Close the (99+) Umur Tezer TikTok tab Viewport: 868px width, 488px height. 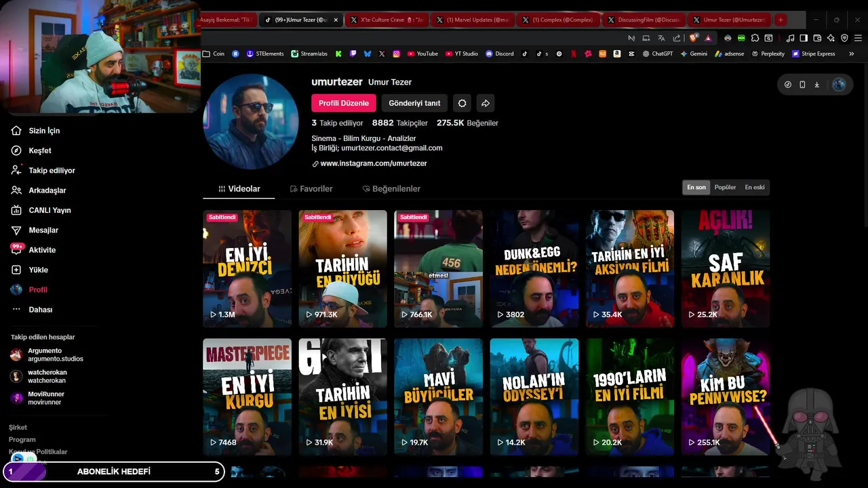point(336,20)
